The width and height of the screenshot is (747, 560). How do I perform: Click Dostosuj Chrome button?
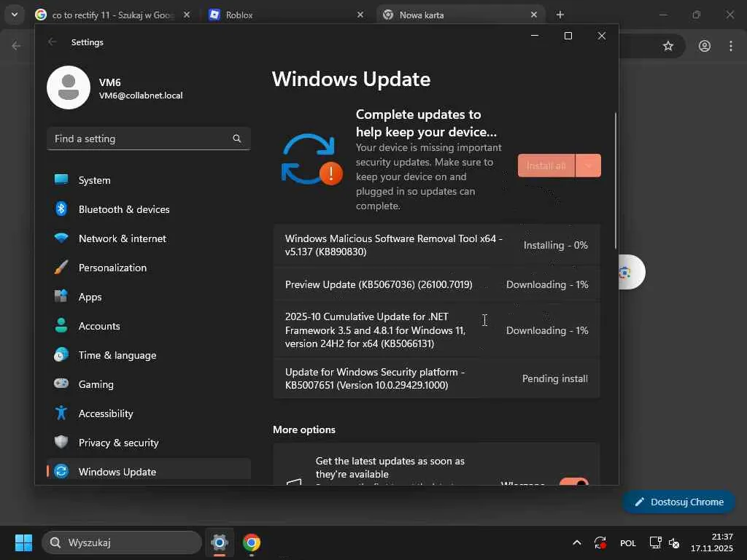tap(678, 502)
